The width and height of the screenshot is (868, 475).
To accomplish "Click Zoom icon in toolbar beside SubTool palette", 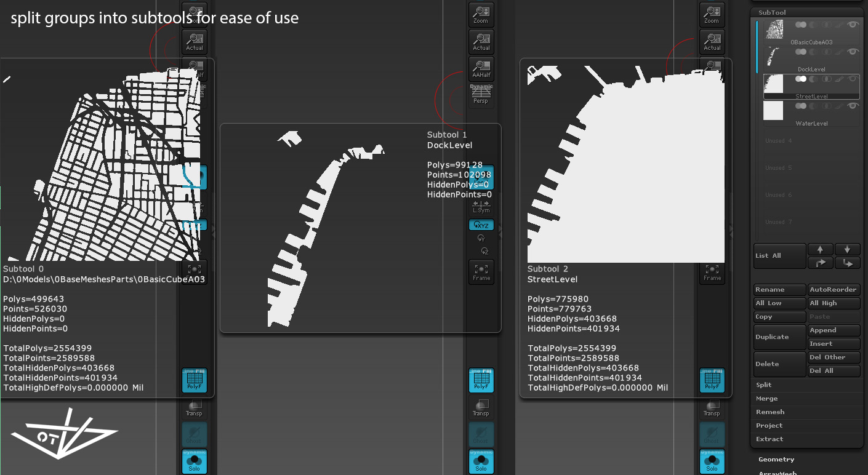I will pyautogui.click(x=712, y=14).
